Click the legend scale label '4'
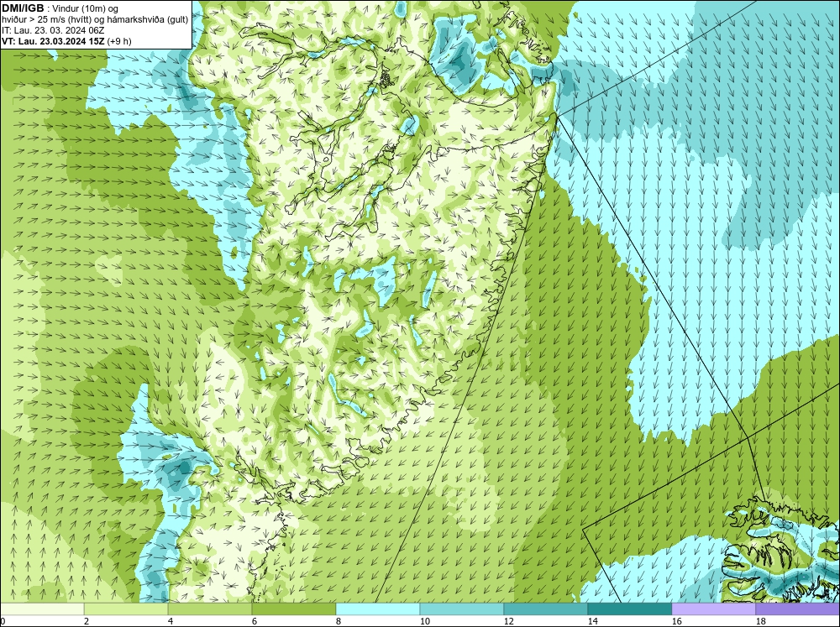 [x=171, y=621]
